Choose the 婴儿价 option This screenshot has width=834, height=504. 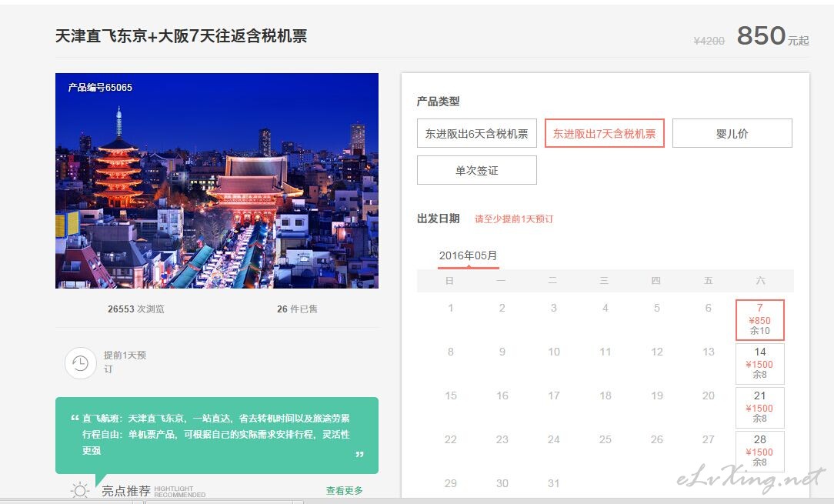732,133
